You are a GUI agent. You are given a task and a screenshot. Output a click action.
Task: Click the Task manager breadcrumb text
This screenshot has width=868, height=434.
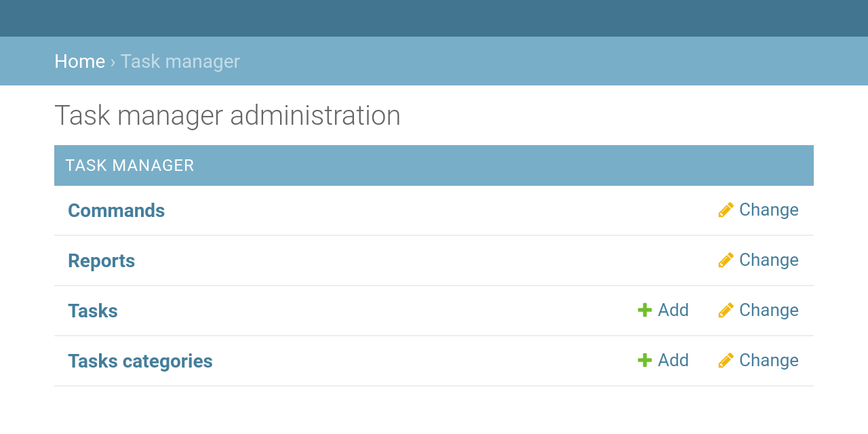[x=180, y=61]
